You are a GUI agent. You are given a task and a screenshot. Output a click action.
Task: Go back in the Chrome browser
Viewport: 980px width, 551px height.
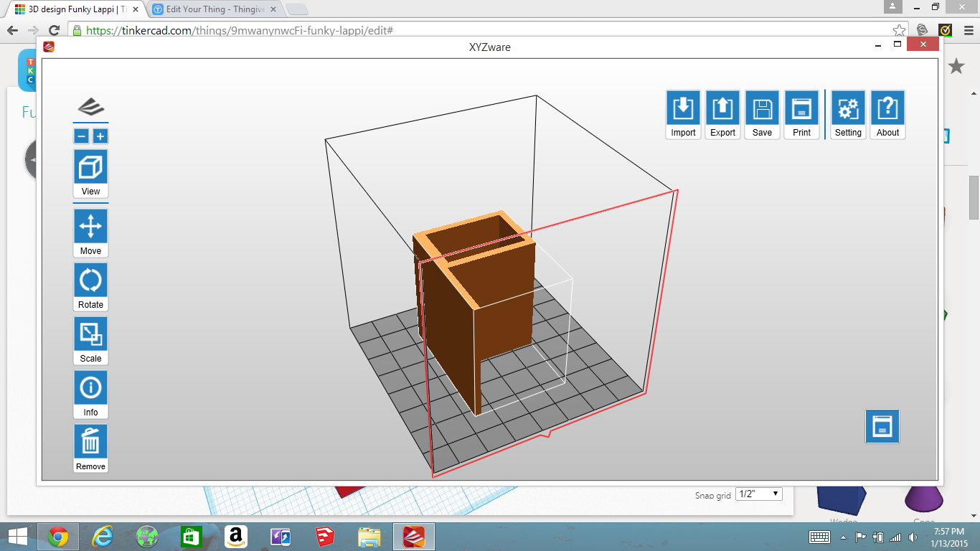pos(12,30)
